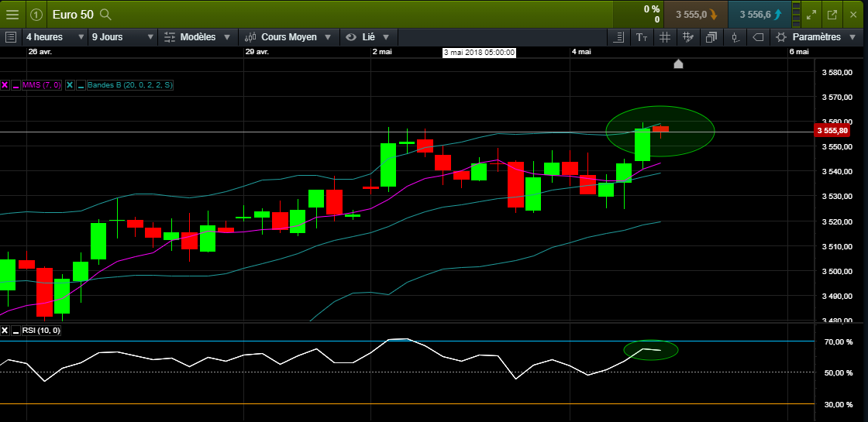Expand the 9 Jours period dropdown
Screen dimensions: 868x422
[x=122, y=37]
